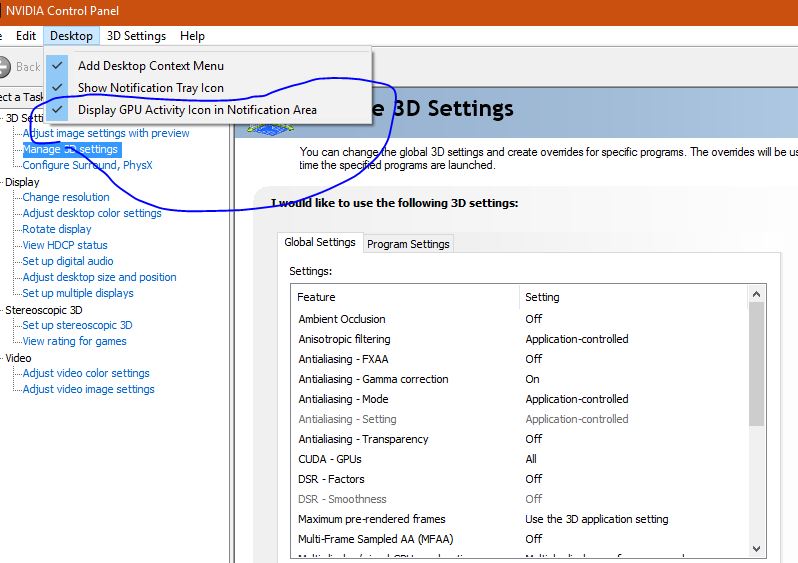Open the Help menu
Screen dimensions: 798x563
192,36
